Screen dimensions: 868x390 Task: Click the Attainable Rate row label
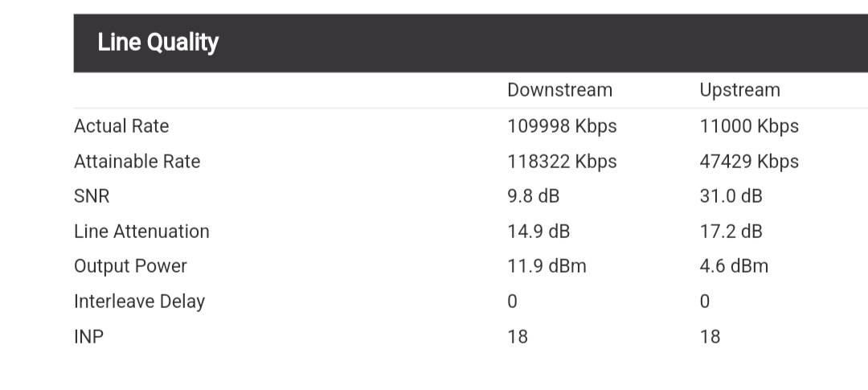pos(137,162)
